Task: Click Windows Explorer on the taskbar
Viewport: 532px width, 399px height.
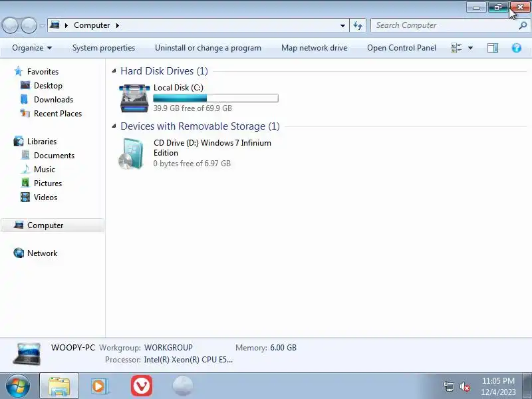Action: (x=59, y=386)
